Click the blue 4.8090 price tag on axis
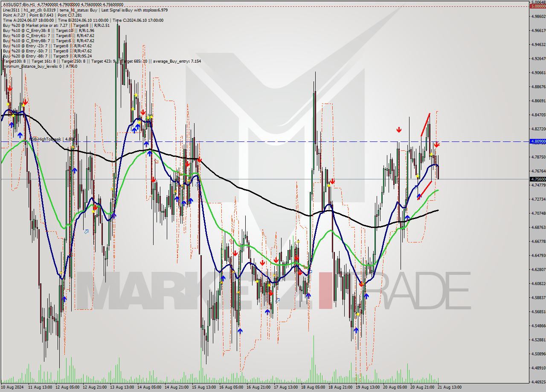The image size is (546, 392). [x=537, y=141]
